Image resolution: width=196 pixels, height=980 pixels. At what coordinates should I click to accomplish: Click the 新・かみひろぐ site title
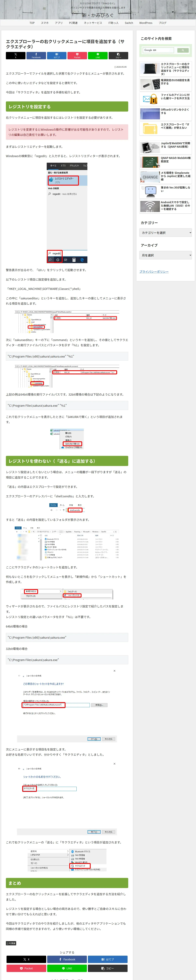pos(98,15)
